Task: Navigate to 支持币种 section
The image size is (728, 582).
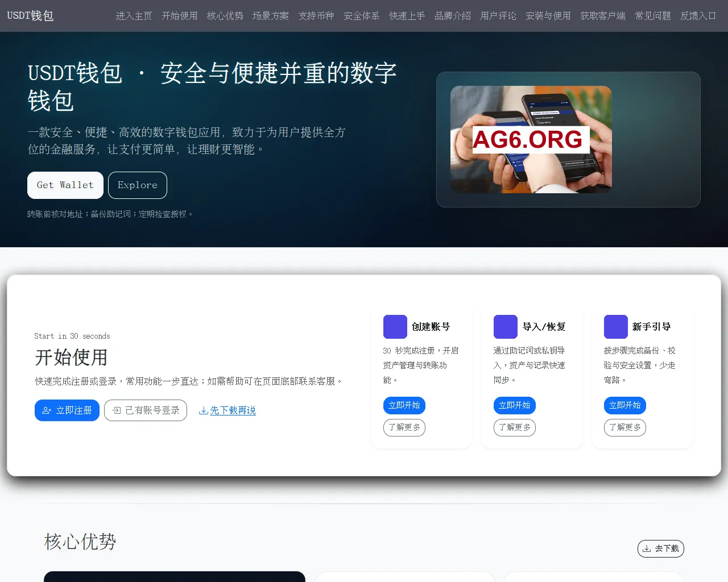Action: [316, 16]
